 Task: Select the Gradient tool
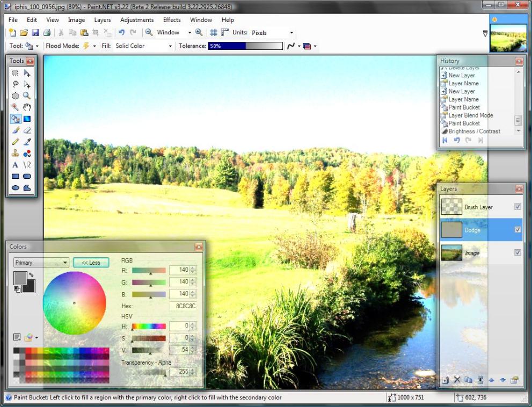[x=27, y=119]
